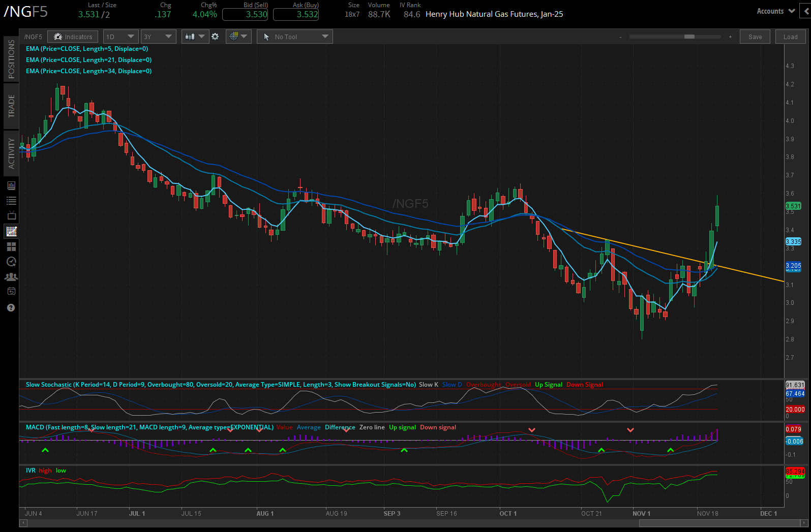Click the chart zoom slider handle

689,37
